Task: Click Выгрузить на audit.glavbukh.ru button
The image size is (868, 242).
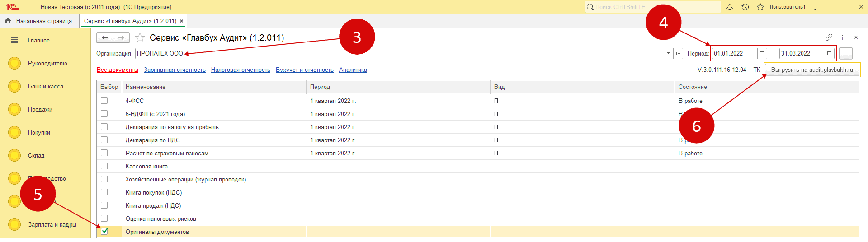Action: pyautogui.click(x=812, y=70)
